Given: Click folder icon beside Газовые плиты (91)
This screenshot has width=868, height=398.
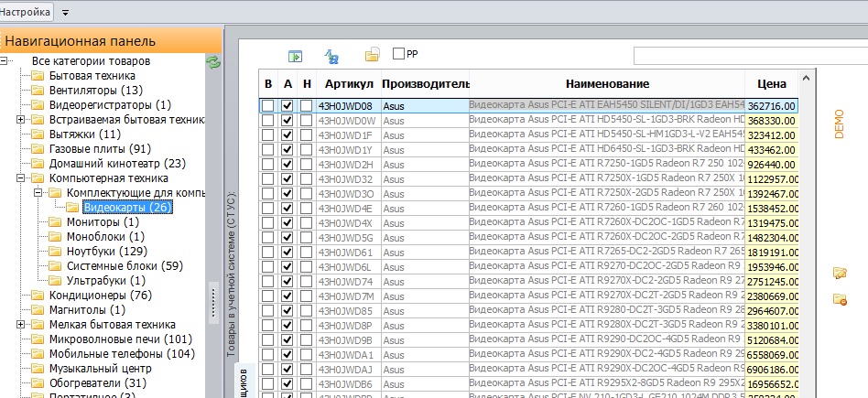Looking at the screenshot, I should click(x=38, y=149).
